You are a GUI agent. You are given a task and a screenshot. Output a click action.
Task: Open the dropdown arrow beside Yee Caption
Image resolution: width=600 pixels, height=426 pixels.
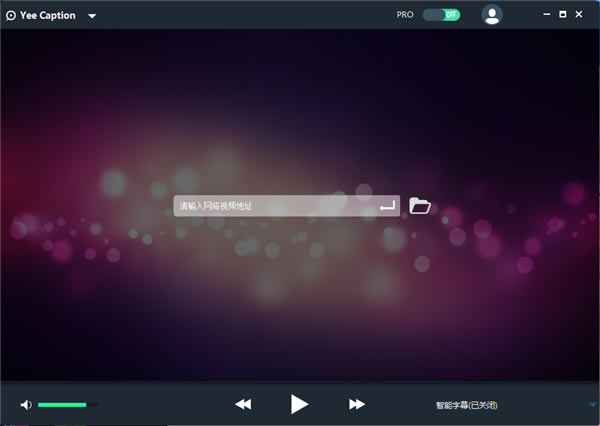click(92, 16)
